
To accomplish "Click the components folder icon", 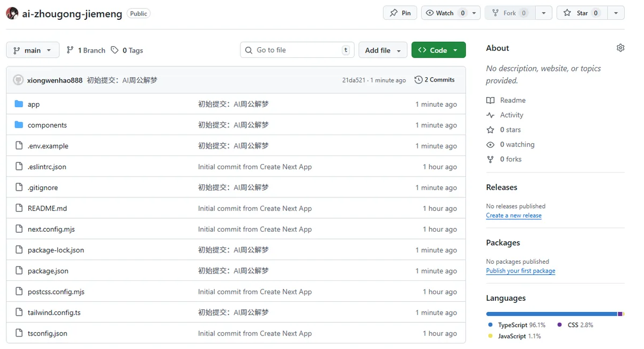I will tap(19, 125).
